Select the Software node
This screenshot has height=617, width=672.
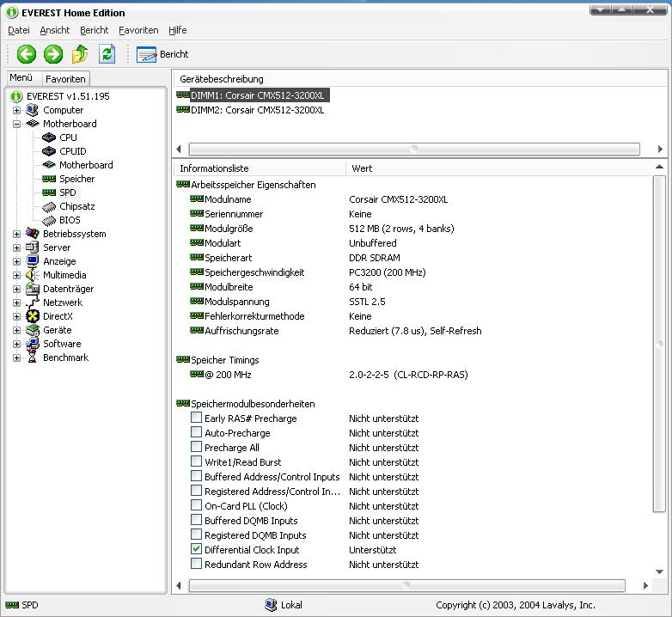coord(62,343)
